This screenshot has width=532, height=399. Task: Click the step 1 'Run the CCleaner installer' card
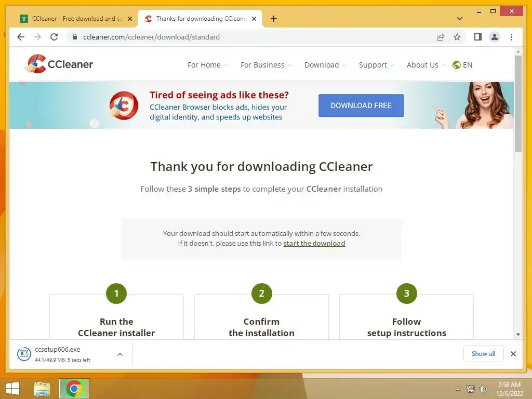tap(116, 316)
